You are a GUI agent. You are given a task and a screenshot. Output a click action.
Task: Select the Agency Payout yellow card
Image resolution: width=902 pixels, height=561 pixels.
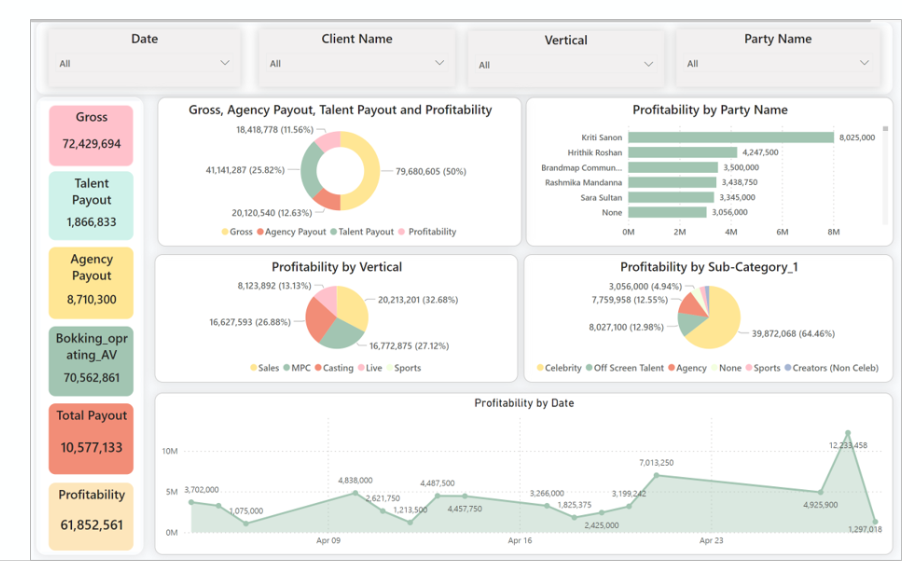point(91,279)
